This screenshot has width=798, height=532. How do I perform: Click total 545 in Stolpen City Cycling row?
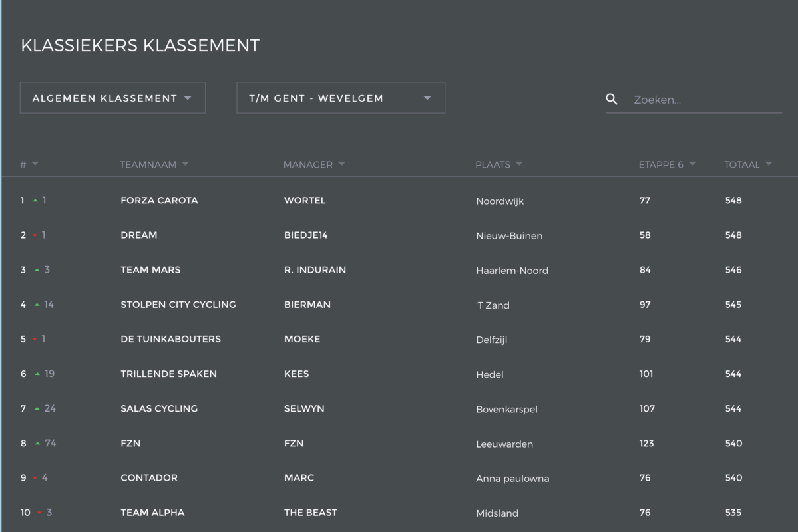(733, 304)
